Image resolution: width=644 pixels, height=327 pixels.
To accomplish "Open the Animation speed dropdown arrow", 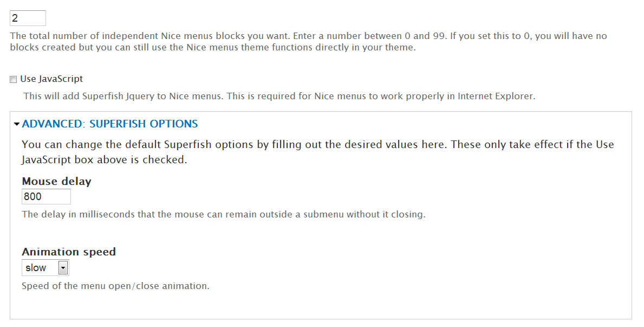I will tap(63, 268).
